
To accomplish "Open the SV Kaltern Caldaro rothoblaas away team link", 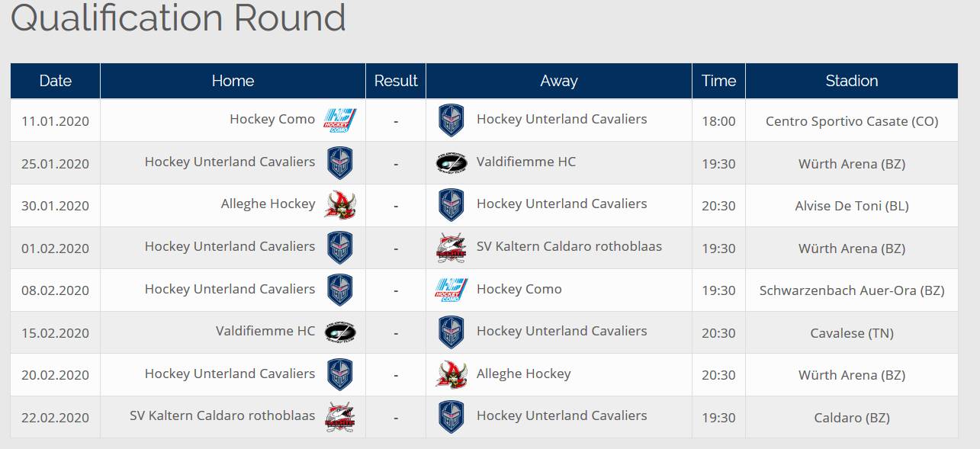I will tap(569, 246).
